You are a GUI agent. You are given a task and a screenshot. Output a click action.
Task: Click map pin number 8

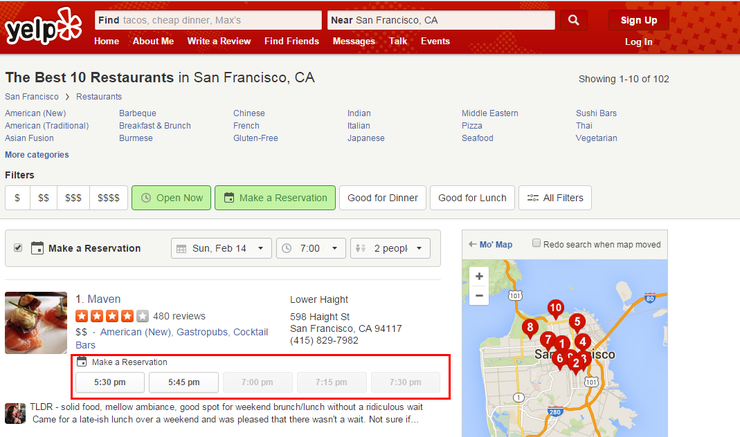pyautogui.click(x=530, y=328)
